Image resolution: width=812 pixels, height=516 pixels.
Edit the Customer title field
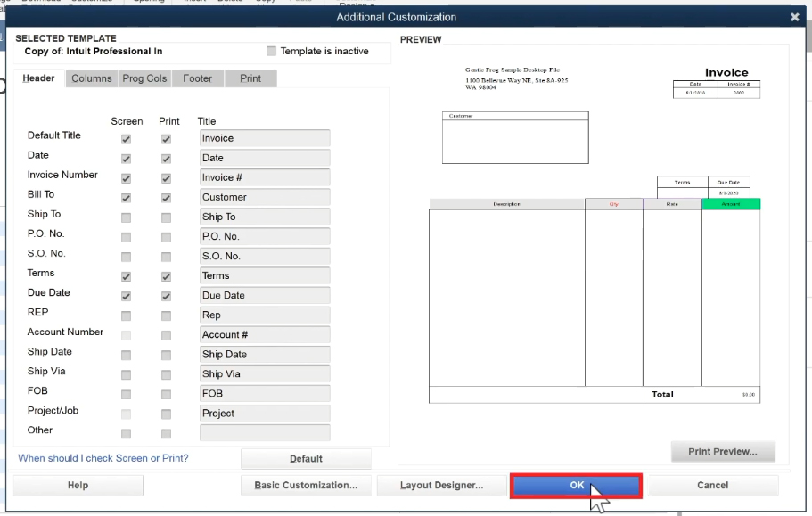(265, 197)
